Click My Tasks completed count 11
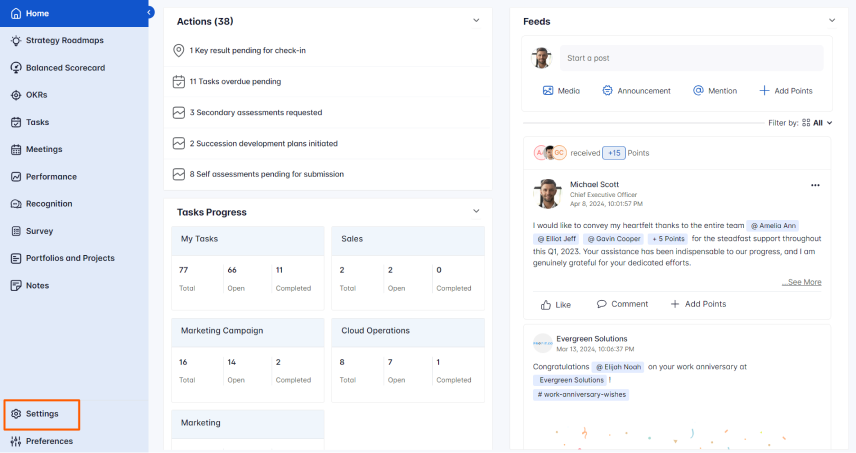The height and width of the screenshot is (453, 856). pyautogui.click(x=279, y=270)
